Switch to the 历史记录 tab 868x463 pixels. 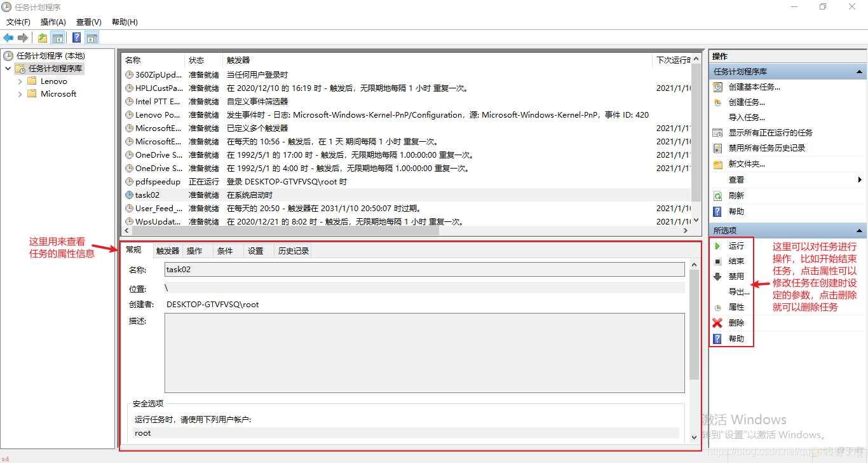pyautogui.click(x=294, y=251)
